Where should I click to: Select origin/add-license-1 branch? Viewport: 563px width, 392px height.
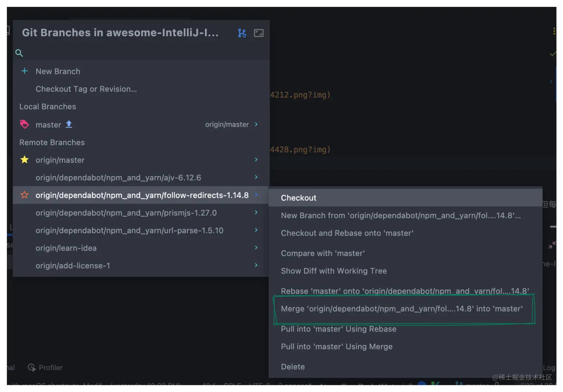pos(141,265)
